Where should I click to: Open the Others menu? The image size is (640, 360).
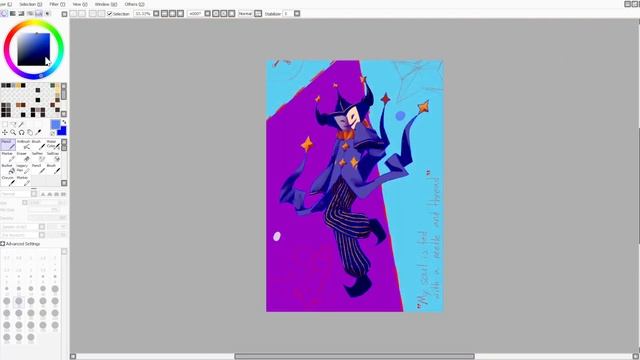[x=135, y=4]
